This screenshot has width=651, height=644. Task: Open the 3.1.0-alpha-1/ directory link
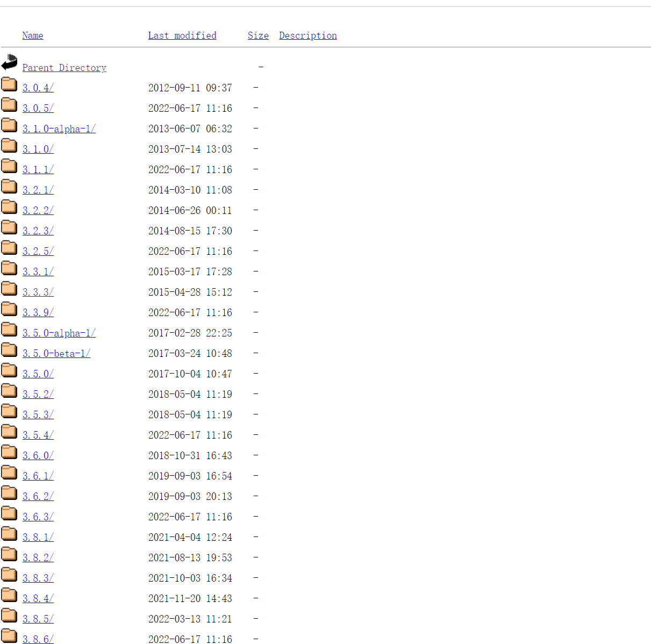click(x=59, y=128)
